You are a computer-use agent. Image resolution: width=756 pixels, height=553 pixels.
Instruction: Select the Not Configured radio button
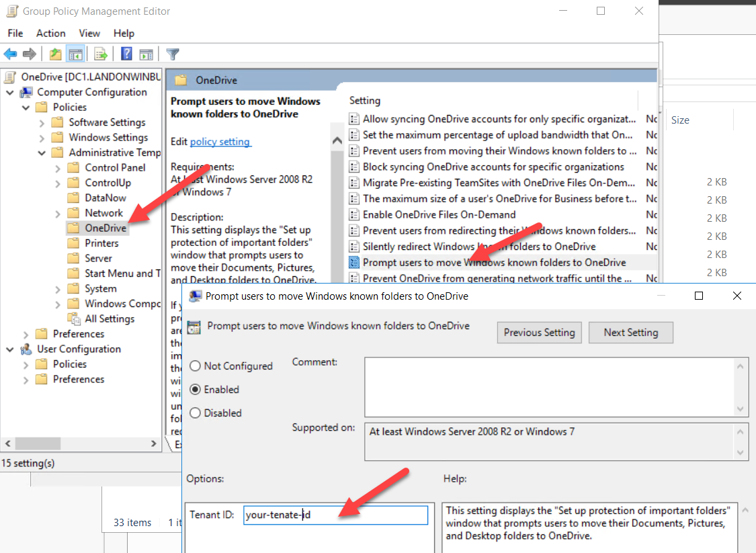point(195,366)
